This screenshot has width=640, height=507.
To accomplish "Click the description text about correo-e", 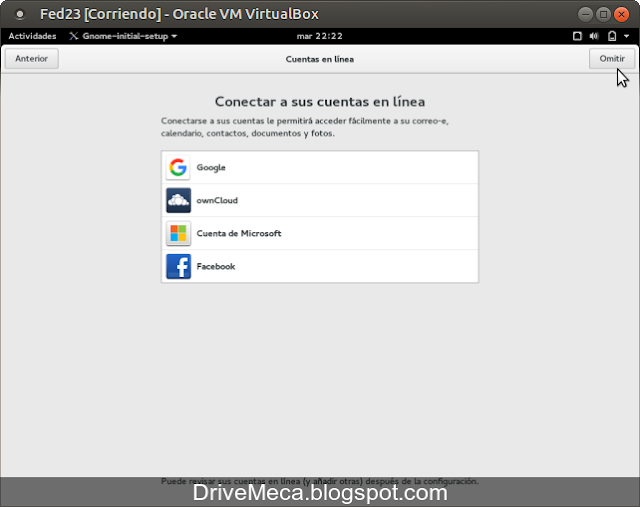I will 305,127.
